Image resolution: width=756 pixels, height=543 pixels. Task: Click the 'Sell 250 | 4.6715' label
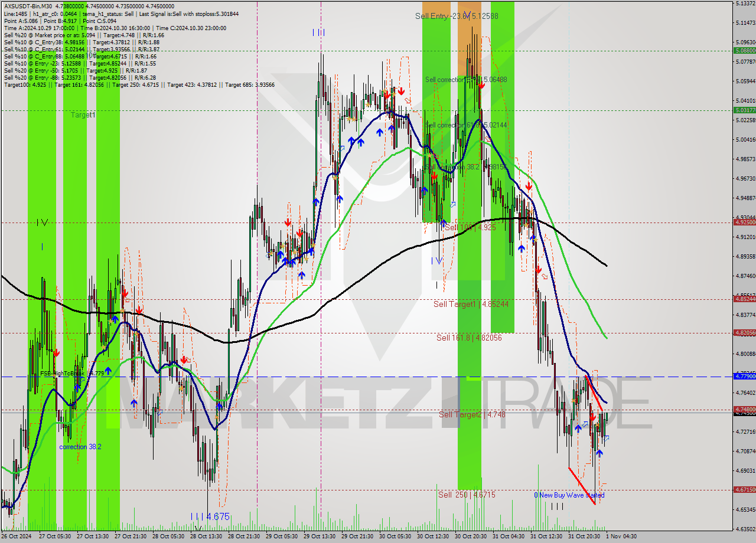(x=467, y=495)
